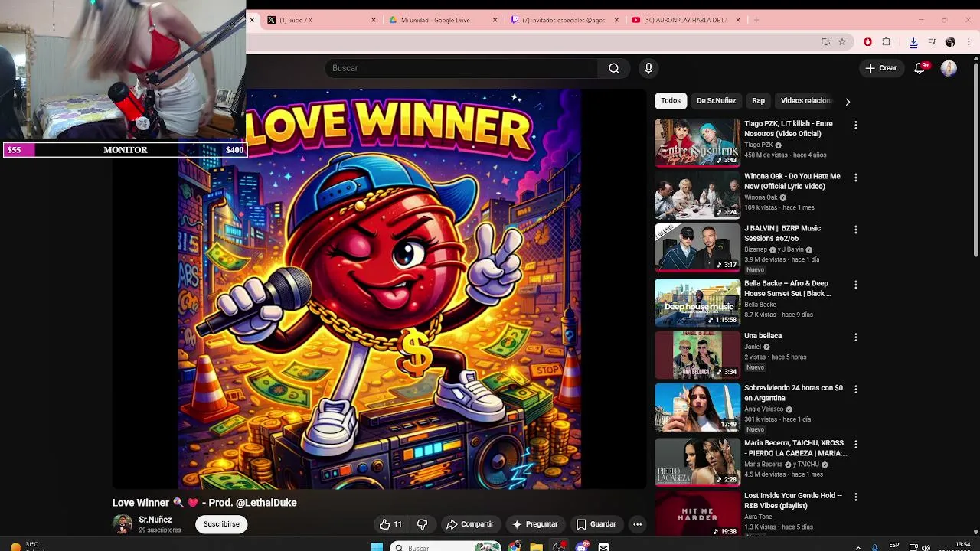Select the Videos relacionados chip
This screenshot has height=551, width=980.
[805, 100]
